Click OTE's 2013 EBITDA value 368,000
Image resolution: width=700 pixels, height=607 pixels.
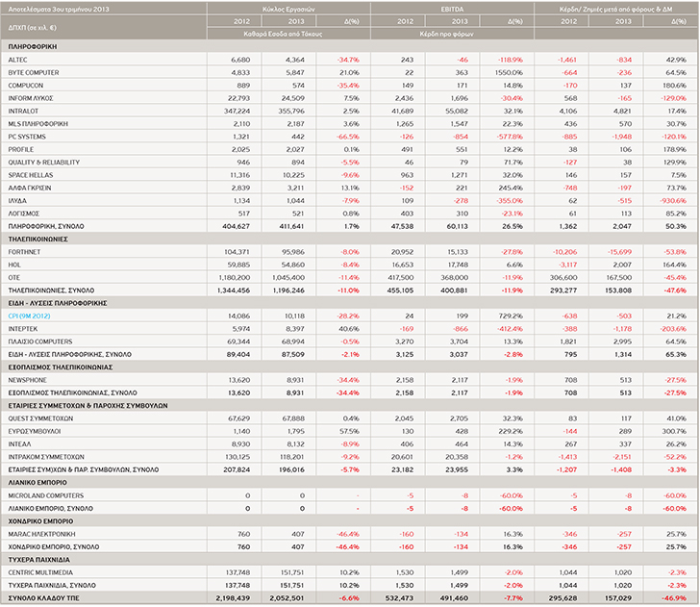coord(455,277)
